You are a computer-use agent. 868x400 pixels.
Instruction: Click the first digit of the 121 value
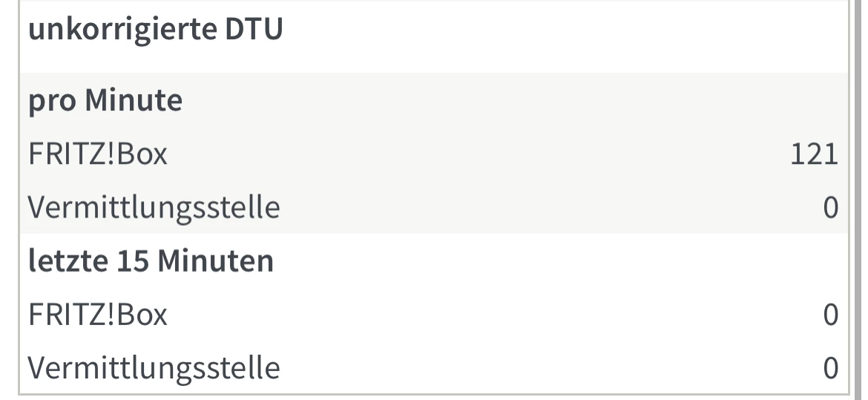click(798, 155)
